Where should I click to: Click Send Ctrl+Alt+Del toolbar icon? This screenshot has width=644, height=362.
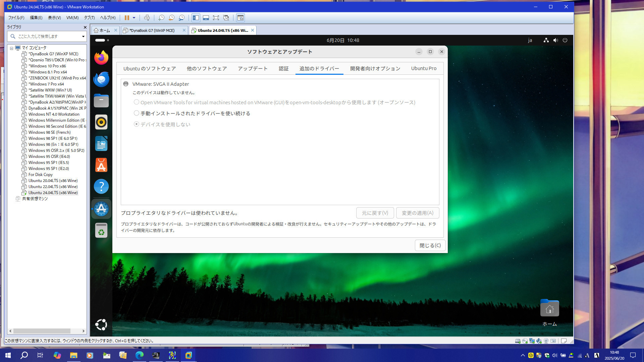click(147, 18)
